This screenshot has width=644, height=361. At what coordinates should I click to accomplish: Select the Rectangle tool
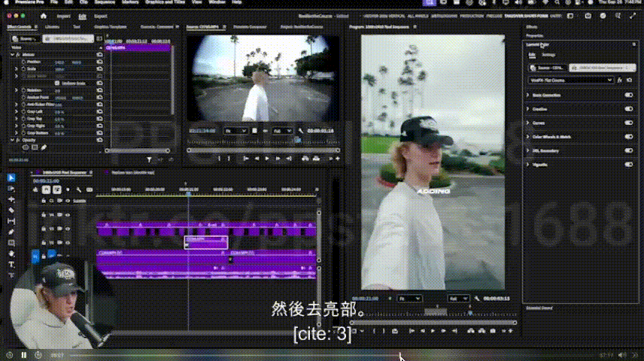click(11, 243)
